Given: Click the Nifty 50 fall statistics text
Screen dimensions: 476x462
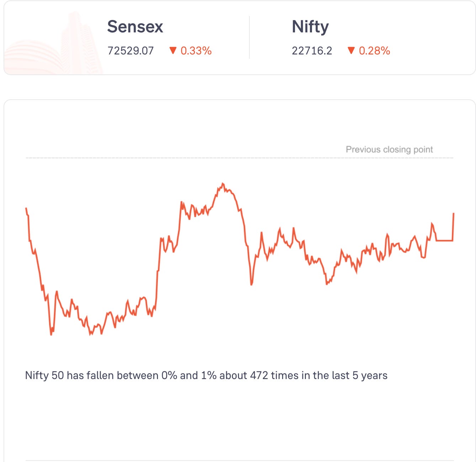Looking at the screenshot, I should click(206, 376).
